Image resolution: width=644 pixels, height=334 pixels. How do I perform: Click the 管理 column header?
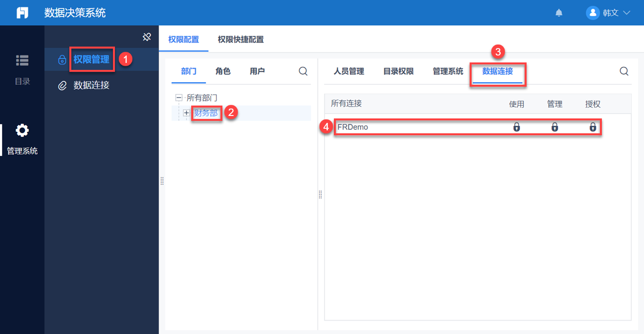[555, 104]
